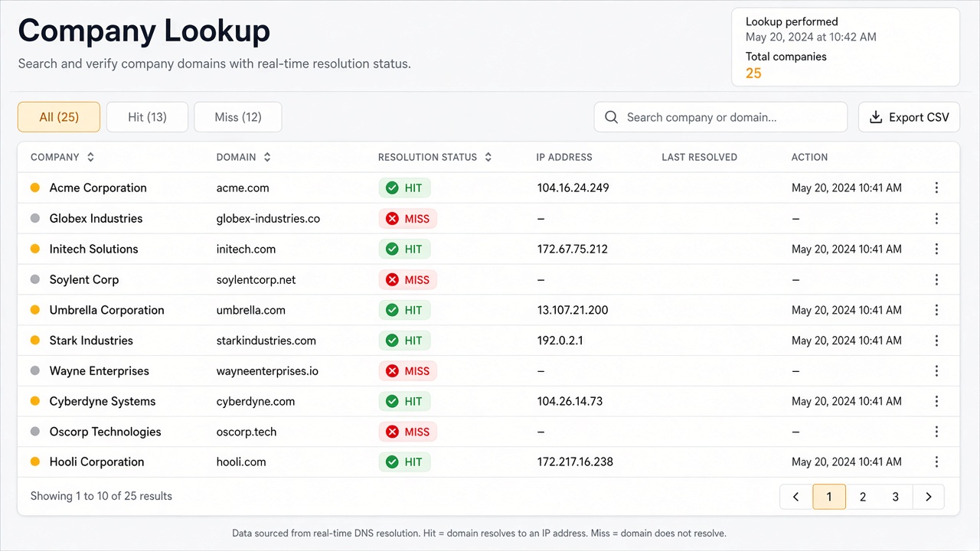Click the IP Address column header
The width and height of the screenshot is (980, 551).
(564, 157)
